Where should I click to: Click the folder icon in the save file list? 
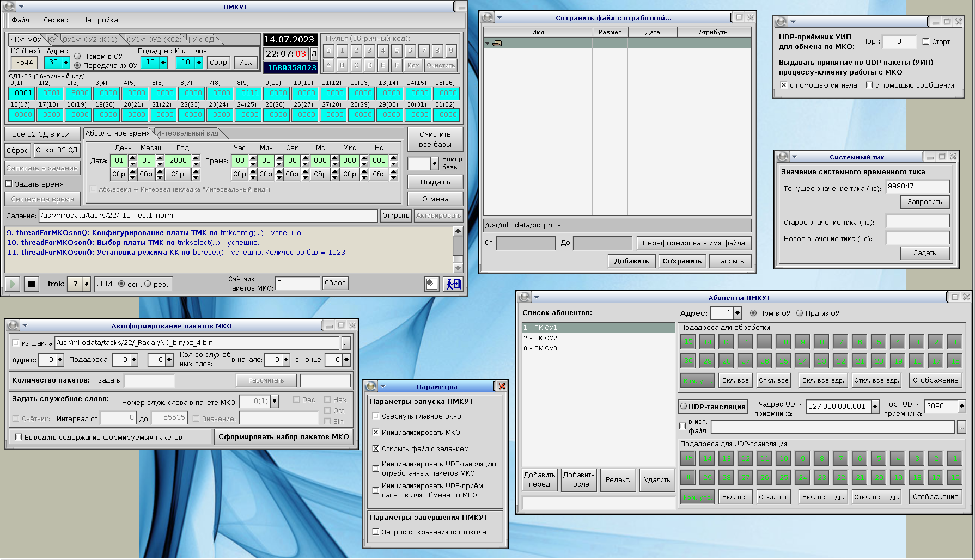tap(497, 43)
